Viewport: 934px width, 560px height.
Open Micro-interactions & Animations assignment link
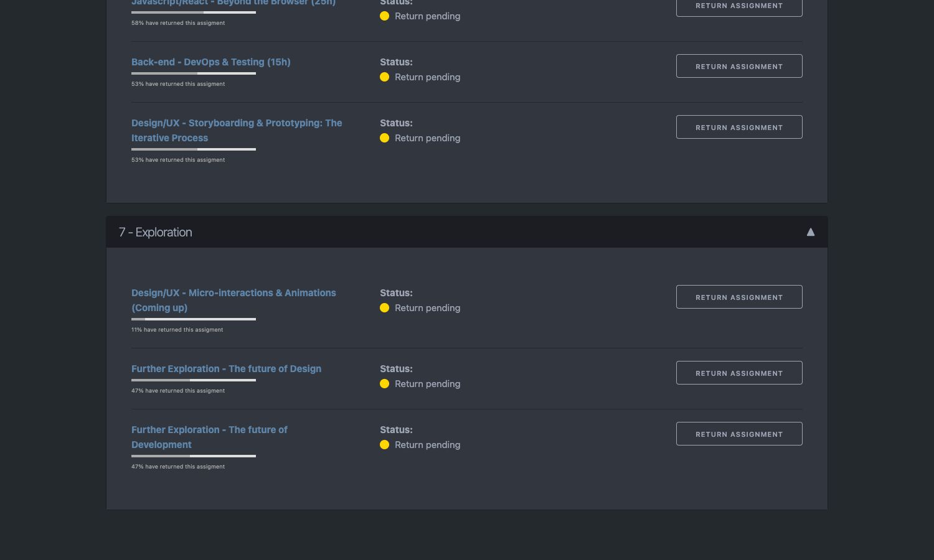click(x=233, y=300)
